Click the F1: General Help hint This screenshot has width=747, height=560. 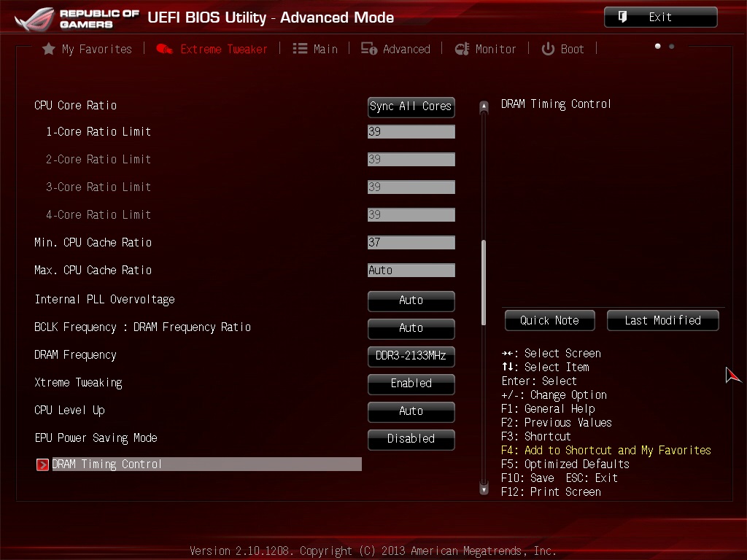coord(548,409)
